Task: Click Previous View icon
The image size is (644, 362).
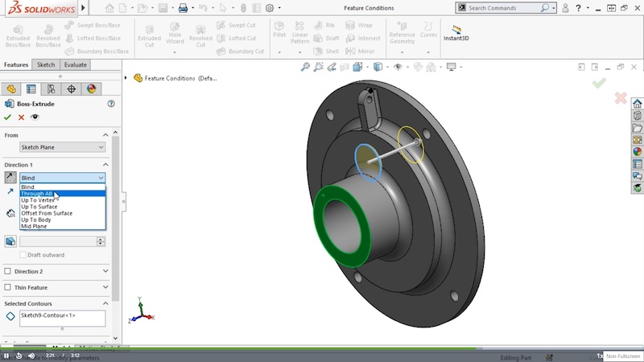Action: coord(332,67)
